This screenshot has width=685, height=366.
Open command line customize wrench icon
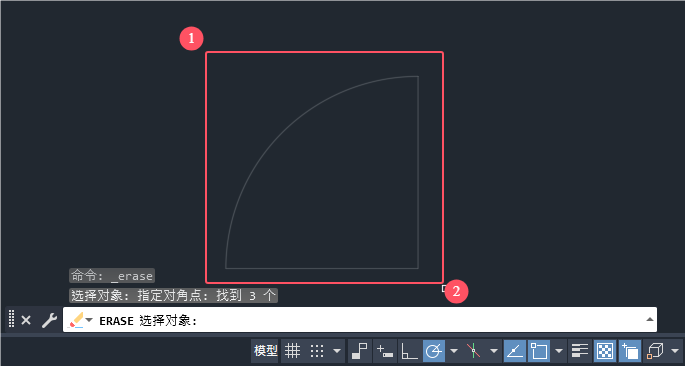tap(49, 320)
